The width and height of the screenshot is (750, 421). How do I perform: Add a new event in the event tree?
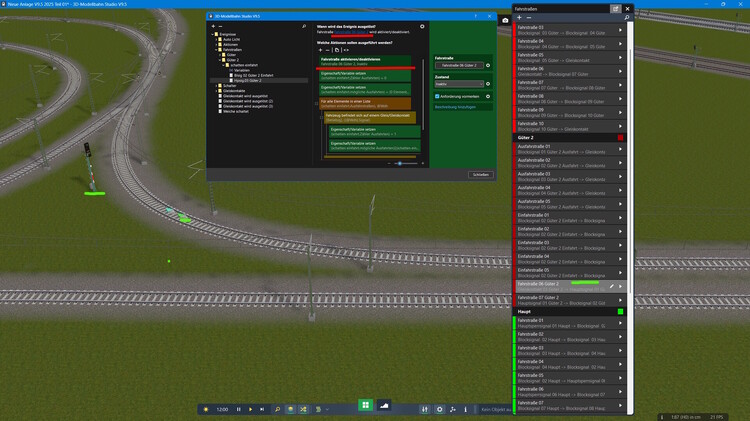(x=213, y=26)
